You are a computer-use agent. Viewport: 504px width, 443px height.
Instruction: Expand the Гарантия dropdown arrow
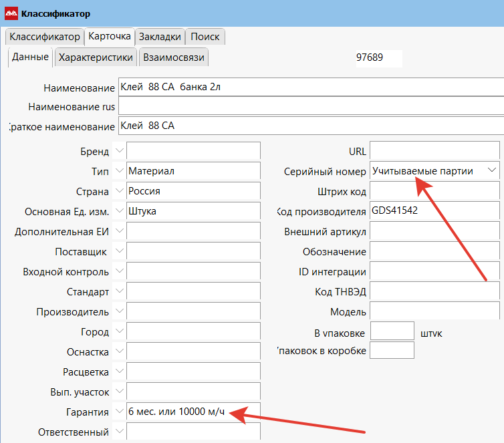(x=119, y=412)
